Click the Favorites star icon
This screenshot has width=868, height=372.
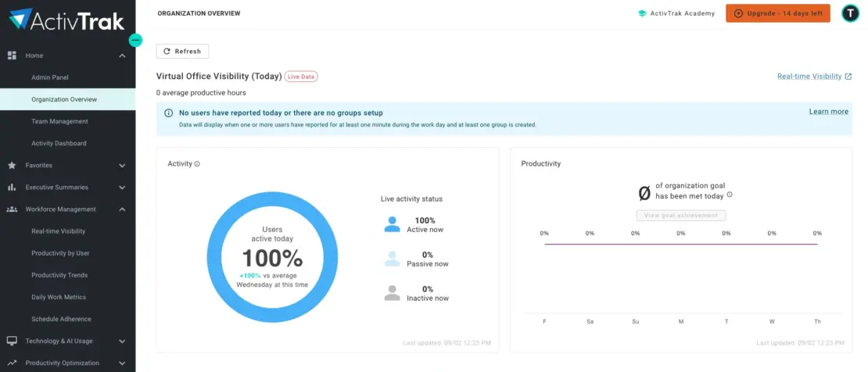12,166
